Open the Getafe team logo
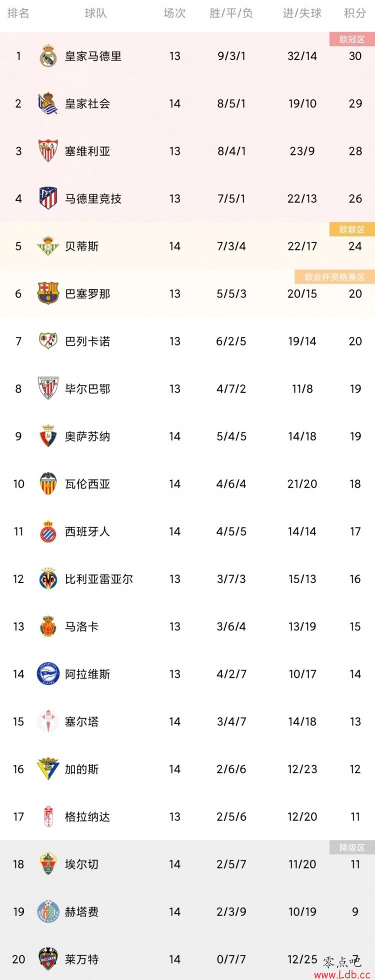 (x=48, y=911)
